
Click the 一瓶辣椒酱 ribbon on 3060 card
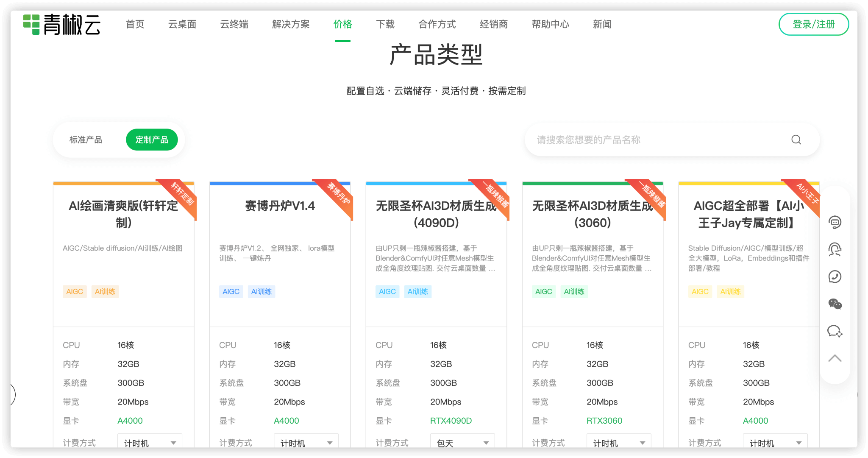pos(651,193)
